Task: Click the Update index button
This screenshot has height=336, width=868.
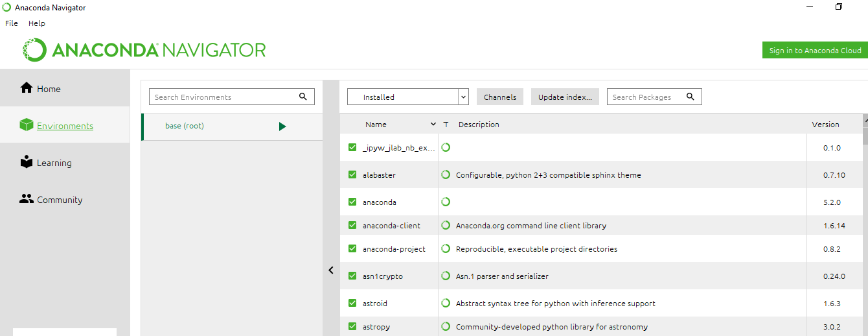Action: point(565,97)
